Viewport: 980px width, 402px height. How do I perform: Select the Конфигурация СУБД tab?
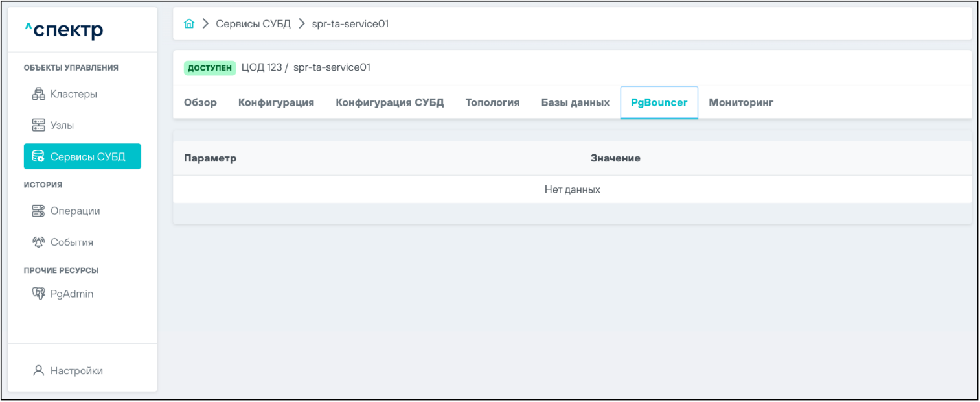(x=389, y=102)
